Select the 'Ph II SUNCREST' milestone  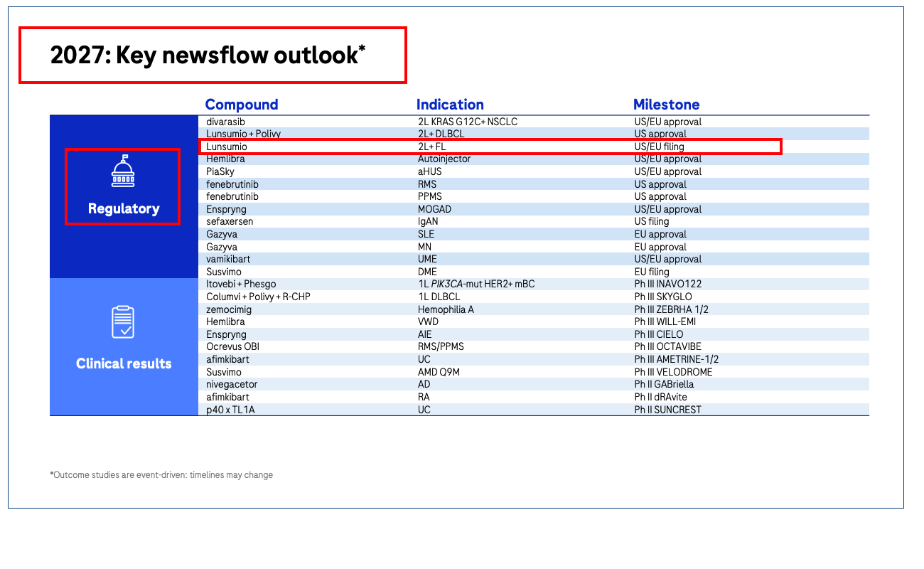point(668,410)
